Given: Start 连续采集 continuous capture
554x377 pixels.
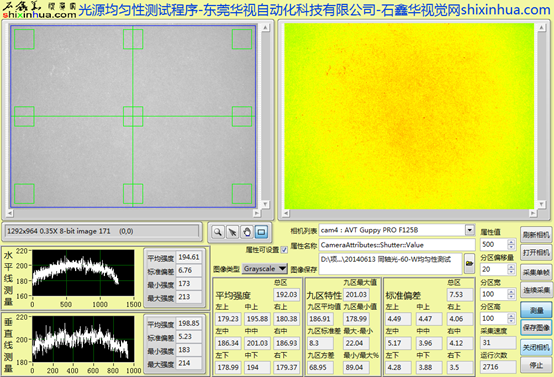Looking at the screenshot, I should (x=536, y=290).
